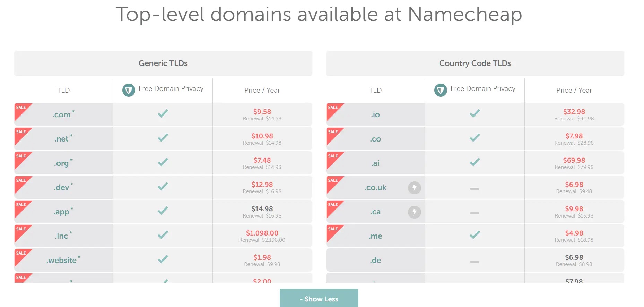Click the page heading about Namecheap domains

click(x=319, y=15)
